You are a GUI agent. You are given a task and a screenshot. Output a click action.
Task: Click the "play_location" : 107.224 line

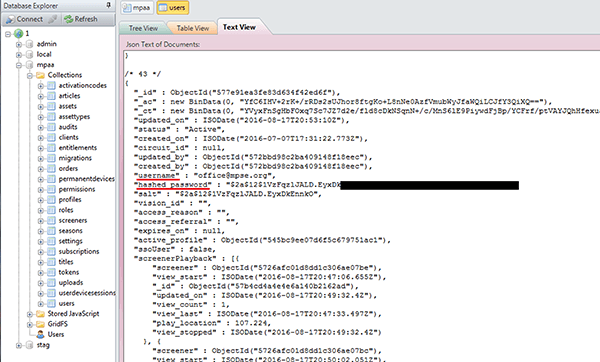(x=211, y=323)
